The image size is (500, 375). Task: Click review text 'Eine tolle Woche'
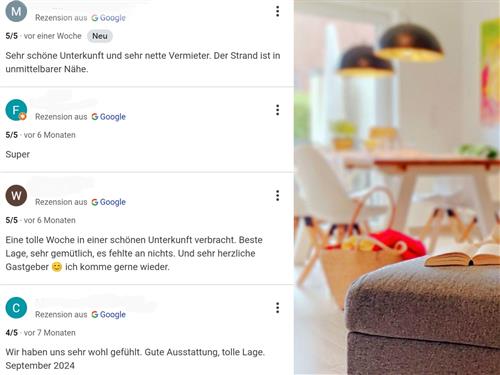tap(134, 253)
